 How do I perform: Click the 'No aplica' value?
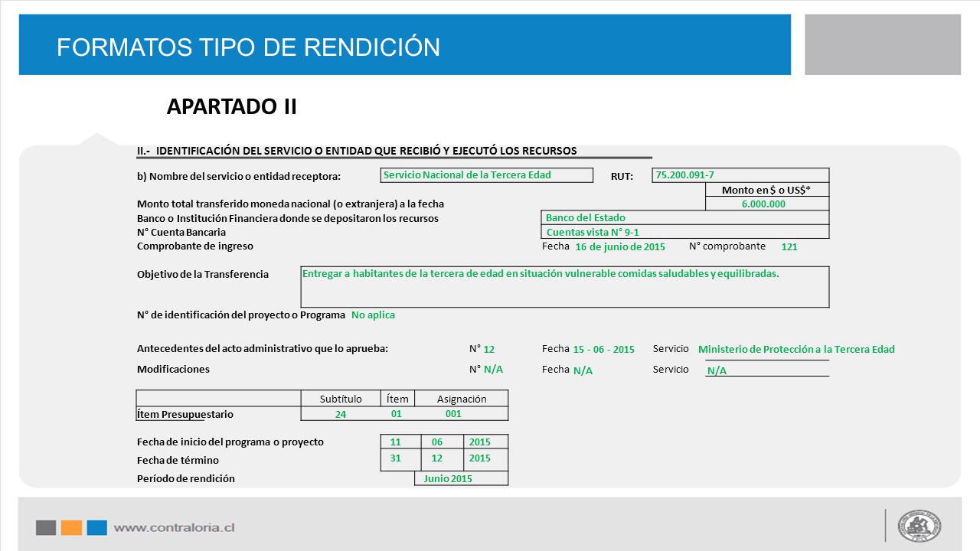(x=373, y=315)
